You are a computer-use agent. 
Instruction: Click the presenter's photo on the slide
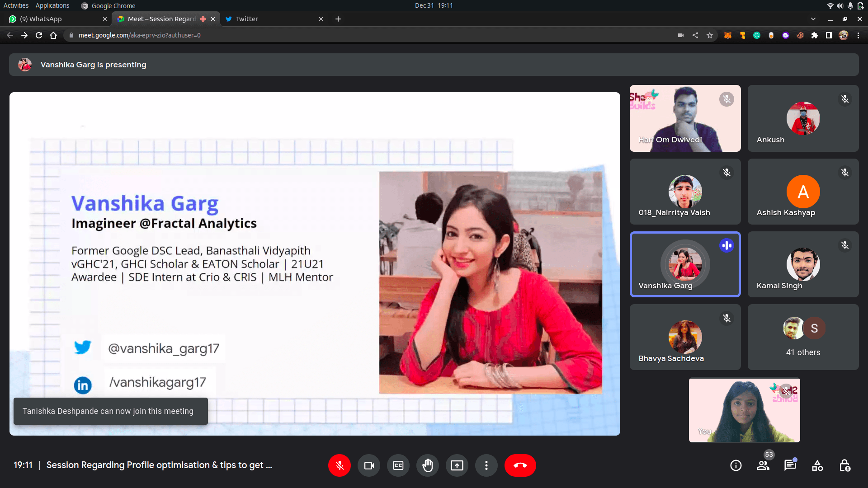[491, 282]
